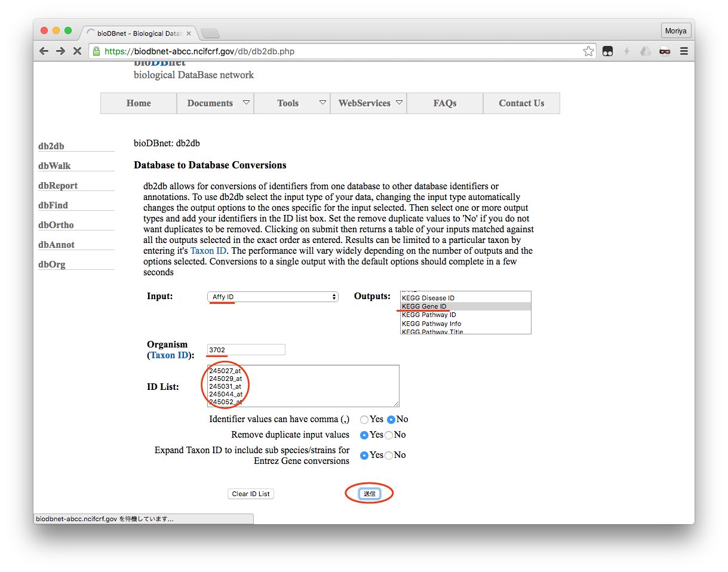Image resolution: width=728 pixels, height=572 pixels.
Task: Go forward with the browser forward arrow
Action: (60, 51)
